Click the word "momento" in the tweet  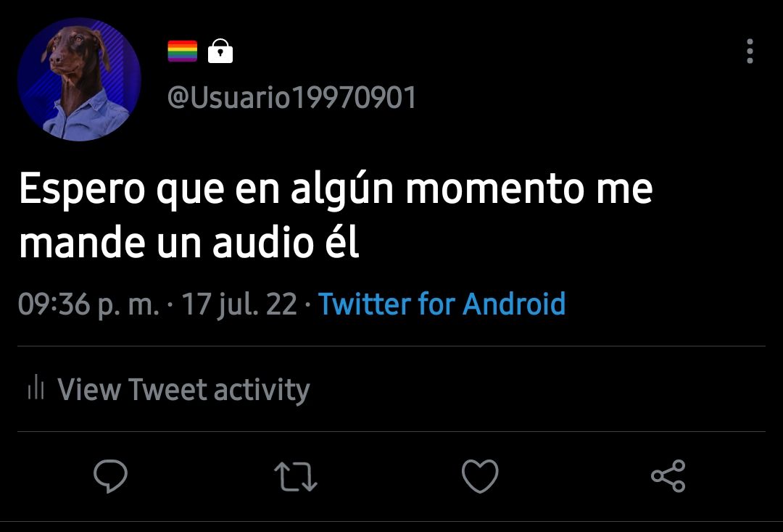coord(494,188)
